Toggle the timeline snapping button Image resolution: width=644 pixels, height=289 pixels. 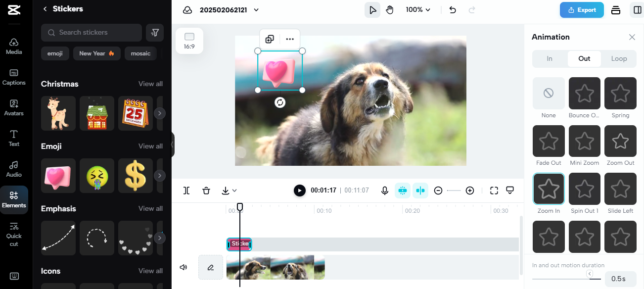(403, 191)
